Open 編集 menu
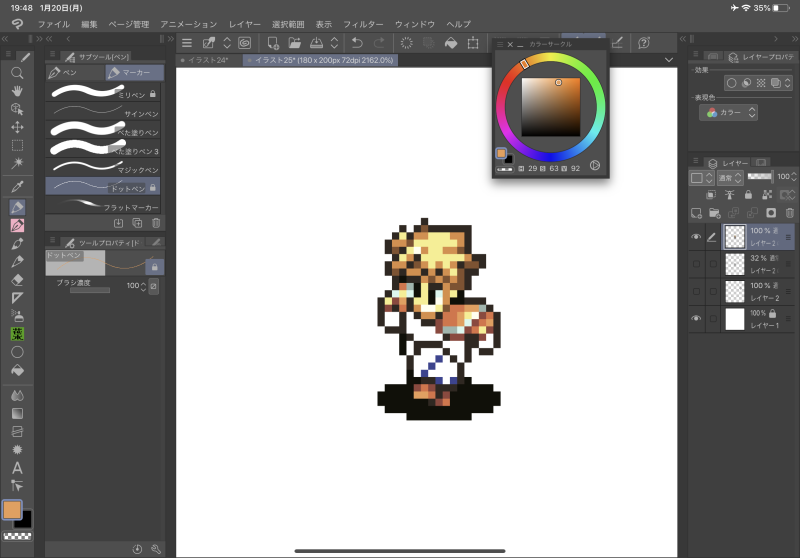The image size is (800, 558). pyautogui.click(x=89, y=24)
